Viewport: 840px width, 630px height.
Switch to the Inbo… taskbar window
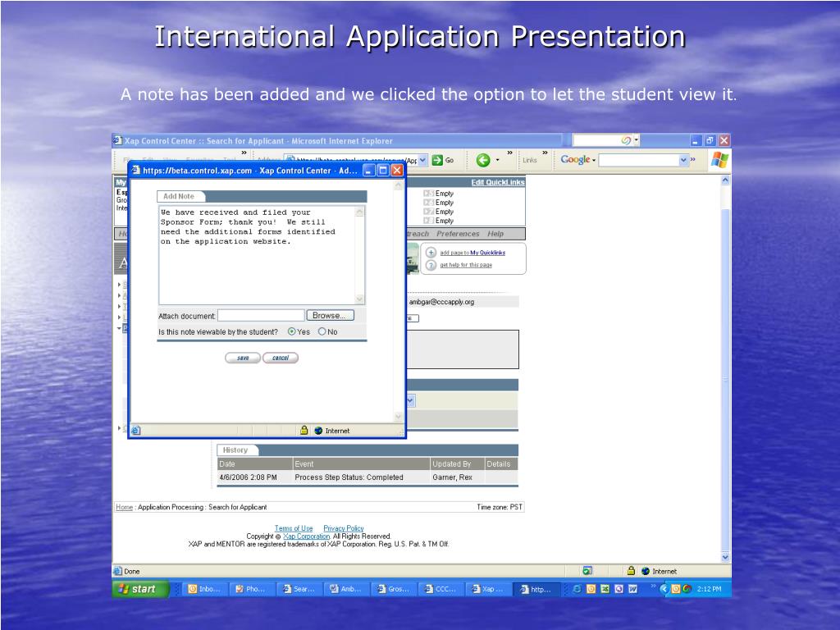(x=206, y=589)
